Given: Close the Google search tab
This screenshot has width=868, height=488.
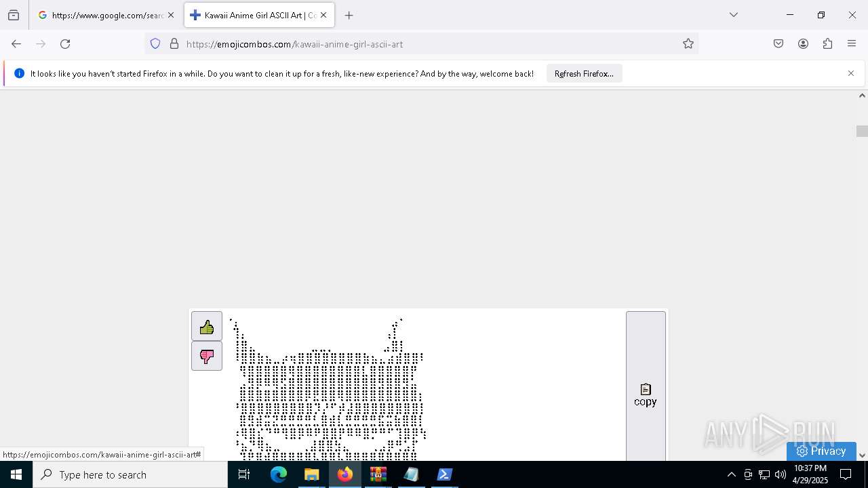Looking at the screenshot, I should [171, 15].
